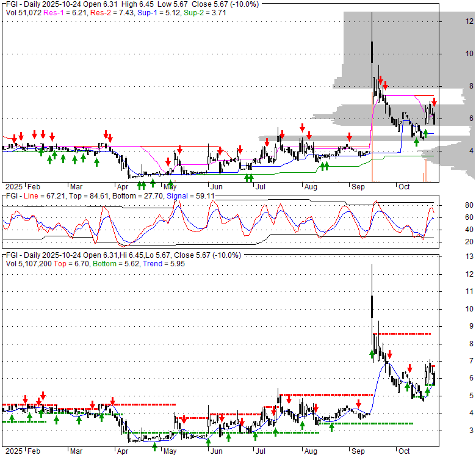Click the September green buy arrow in lower chart
This screenshot has height=455, width=476.
[x=372, y=354]
